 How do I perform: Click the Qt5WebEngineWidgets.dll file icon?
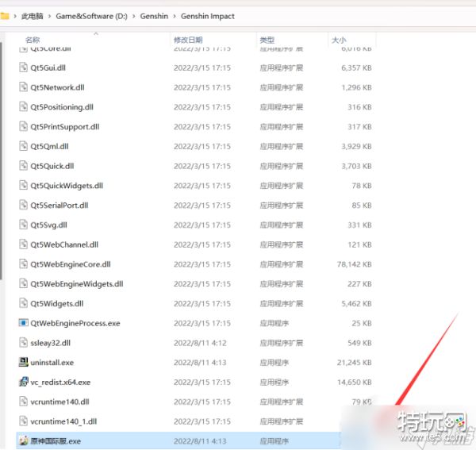(x=23, y=283)
